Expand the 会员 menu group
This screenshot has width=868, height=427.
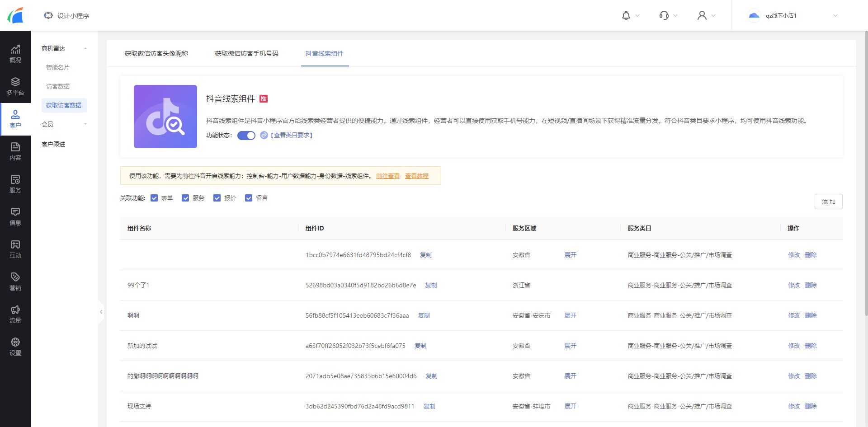click(x=85, y=124)
